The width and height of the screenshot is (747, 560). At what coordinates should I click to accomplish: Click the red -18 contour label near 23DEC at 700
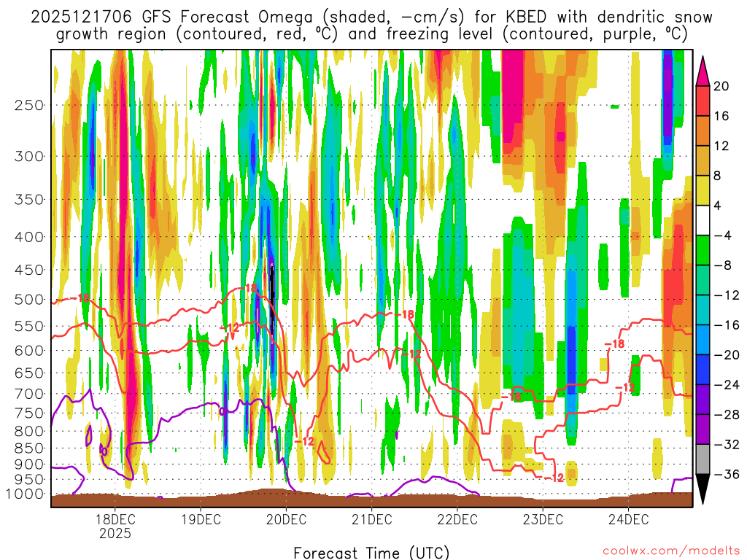511,396
